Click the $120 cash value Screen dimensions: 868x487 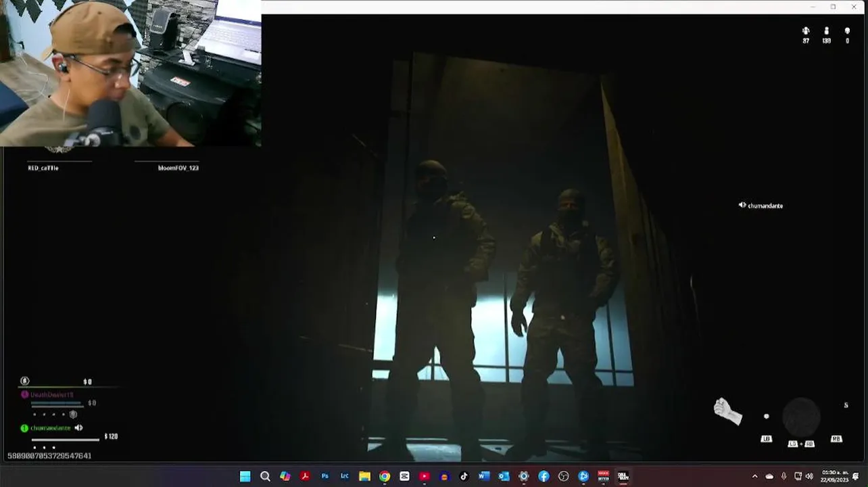click(111, 437)
